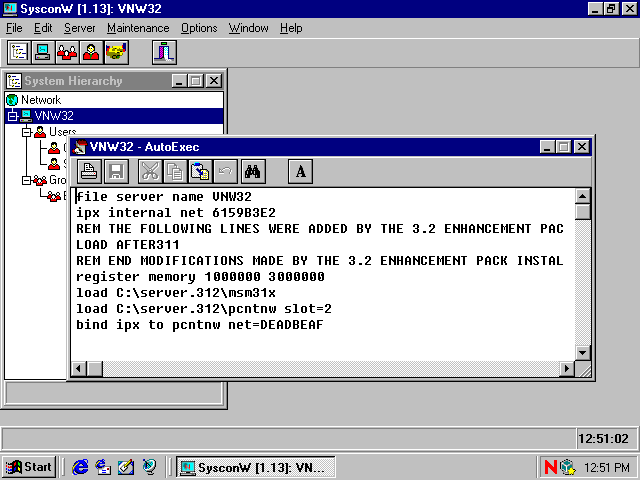The height and width of the screenshot is (480, 640).
Task: Click line 'LOAD AFTER311'
Action: pos(128,245)
